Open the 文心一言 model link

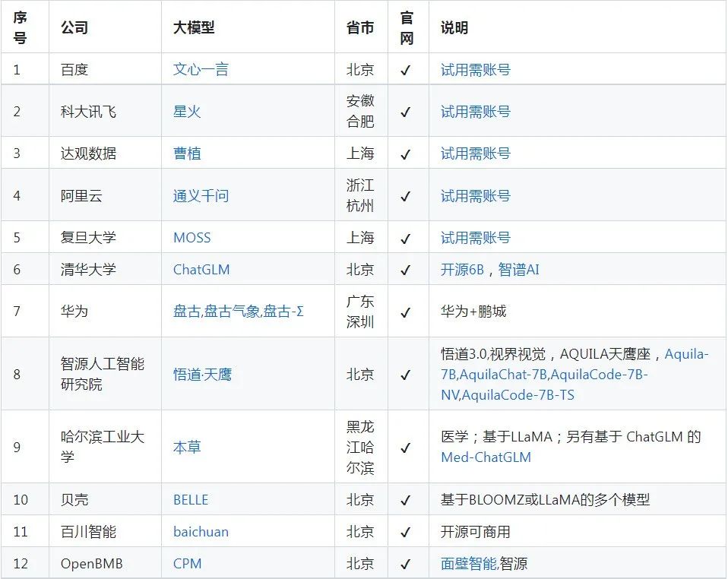click(x=201, y=70)
